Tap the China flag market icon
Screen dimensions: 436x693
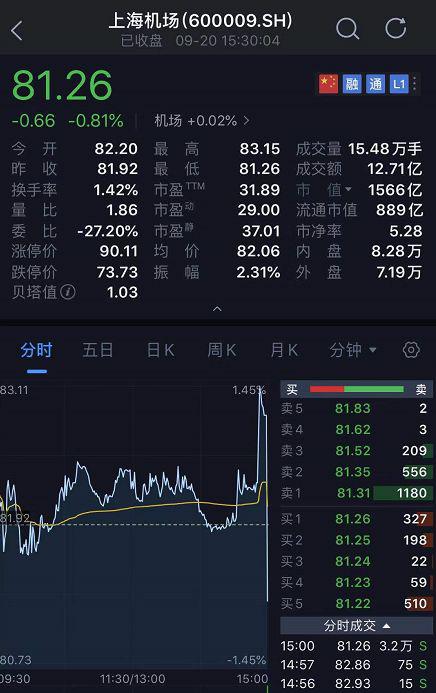coord(328,84)
